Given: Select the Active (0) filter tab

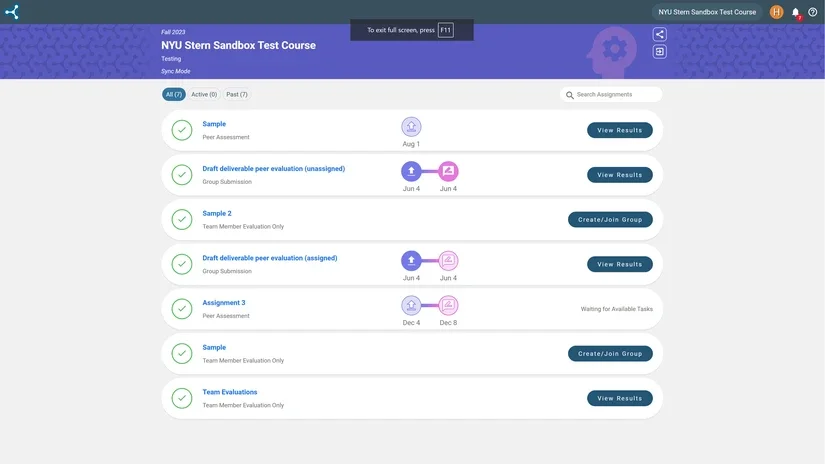Looking at the screenshot, I should 204,94.
